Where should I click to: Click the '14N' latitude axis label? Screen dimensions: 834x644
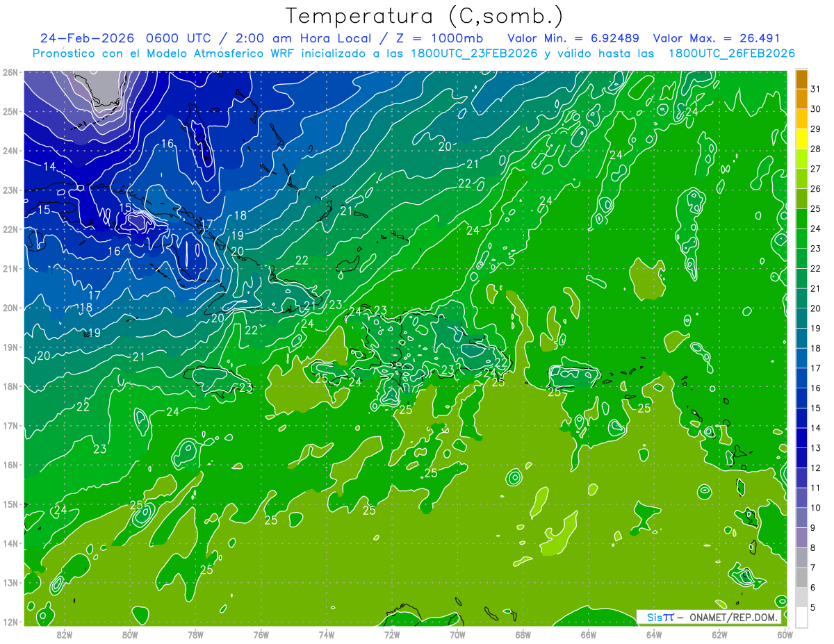(x=10, y=543)
